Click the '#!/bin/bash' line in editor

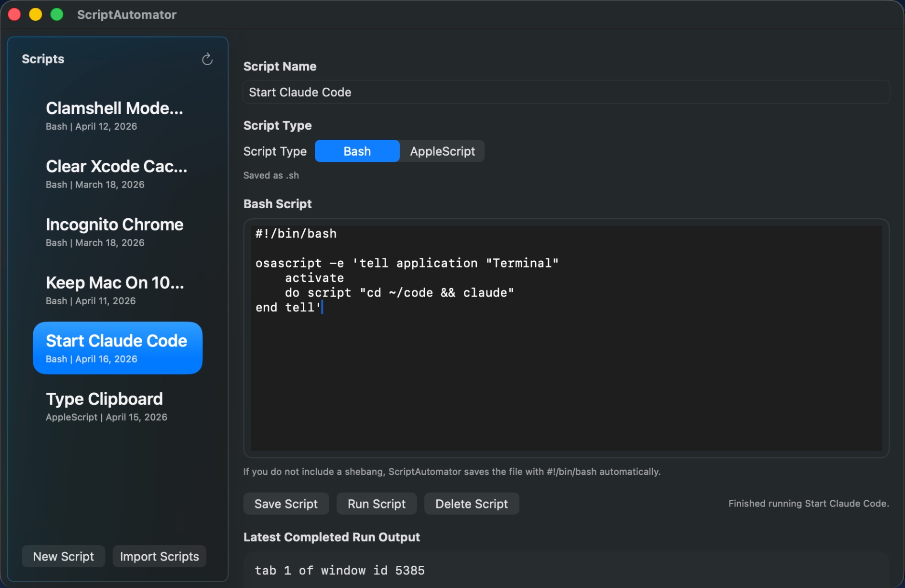[296, 234]
